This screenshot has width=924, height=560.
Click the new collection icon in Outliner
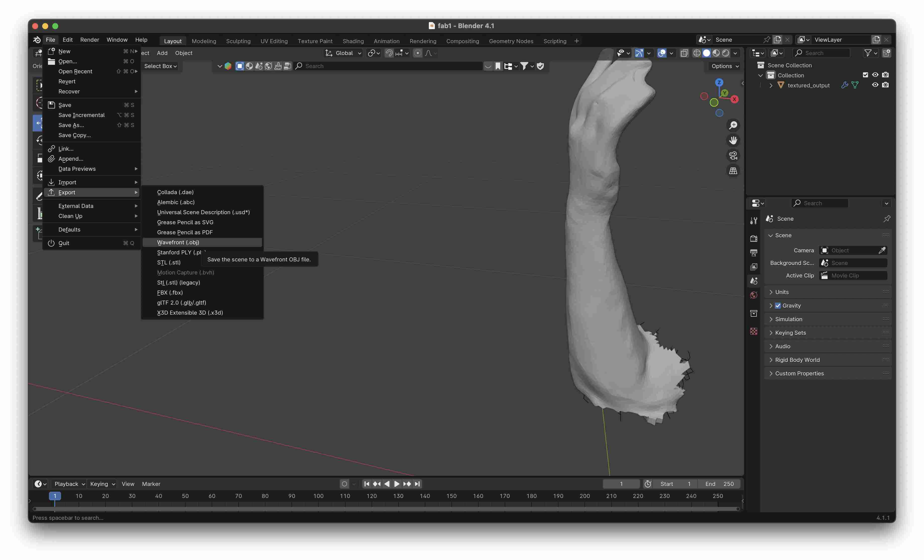pyautogui.click(x=887, y=53)
